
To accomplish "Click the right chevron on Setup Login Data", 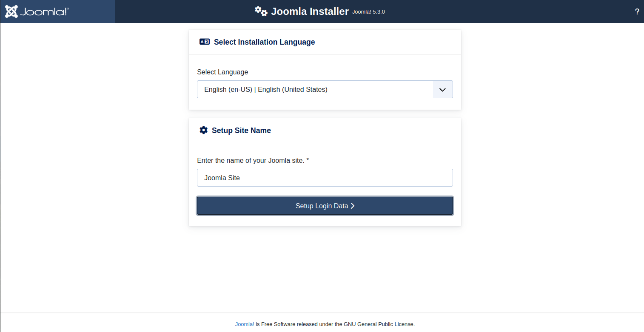I will click(353, 206).
